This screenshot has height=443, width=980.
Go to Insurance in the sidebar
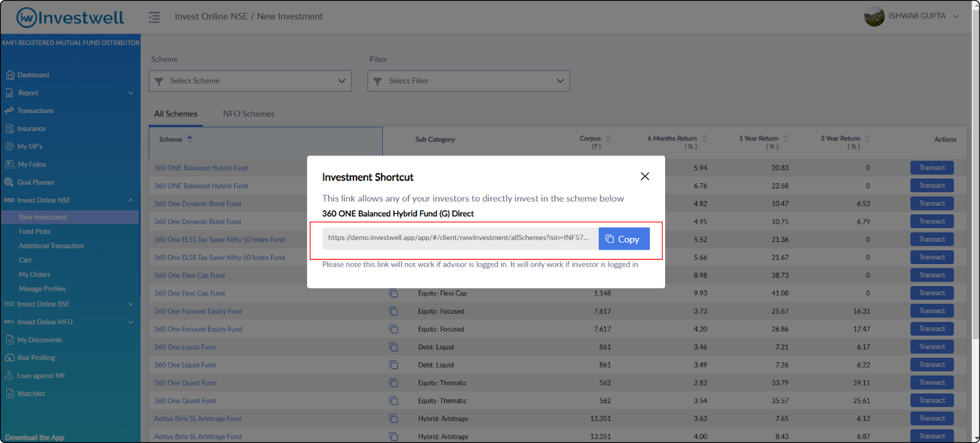click(31, 129)
